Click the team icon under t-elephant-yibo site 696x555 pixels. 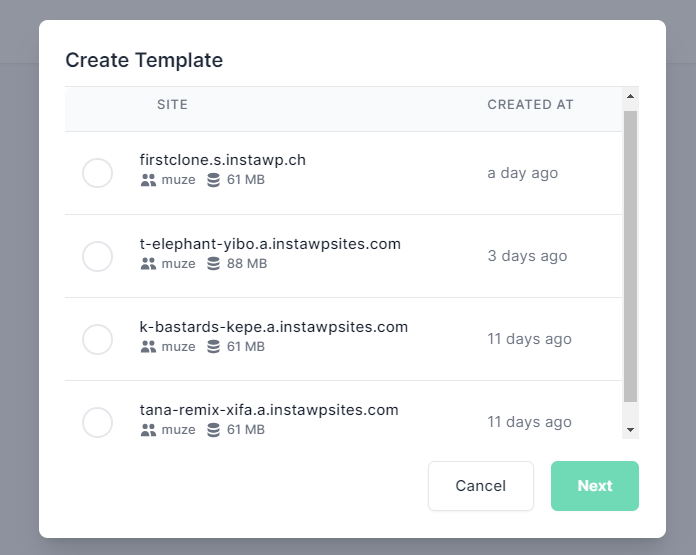tap(148, 263)
